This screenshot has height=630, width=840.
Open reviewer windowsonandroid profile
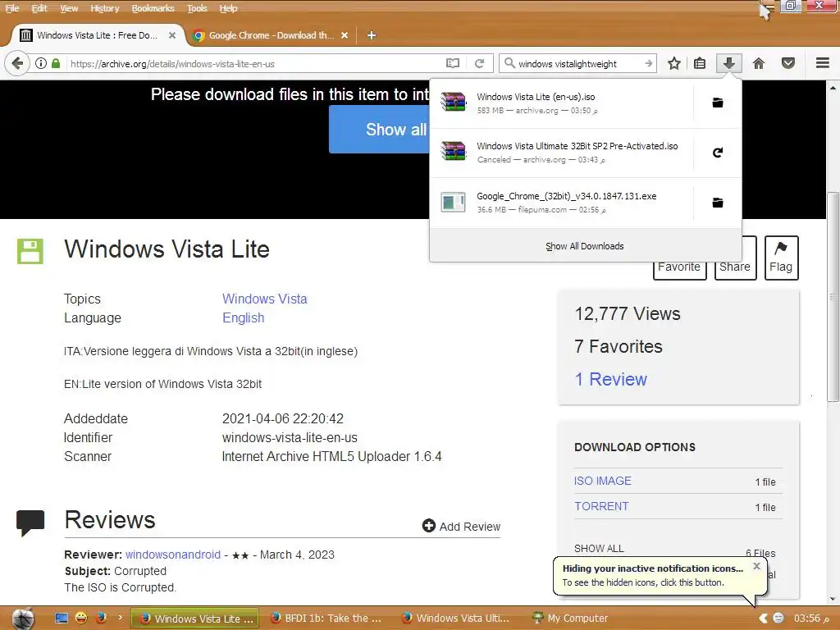173,555
